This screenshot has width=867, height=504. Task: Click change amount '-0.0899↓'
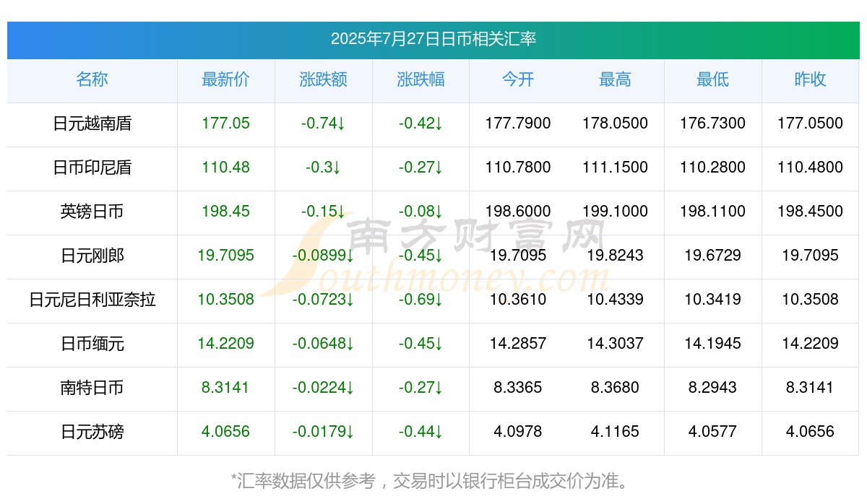coord(324,256)
